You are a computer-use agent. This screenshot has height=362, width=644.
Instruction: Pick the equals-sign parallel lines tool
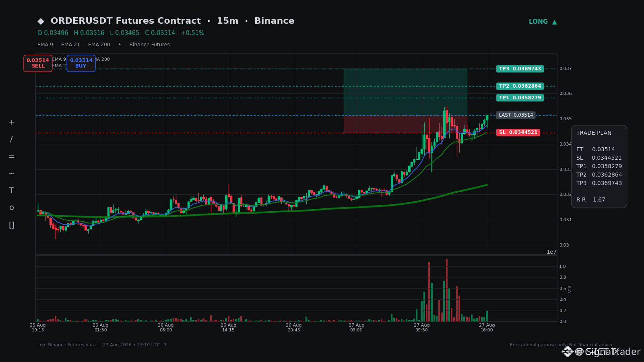coord(12,156)
